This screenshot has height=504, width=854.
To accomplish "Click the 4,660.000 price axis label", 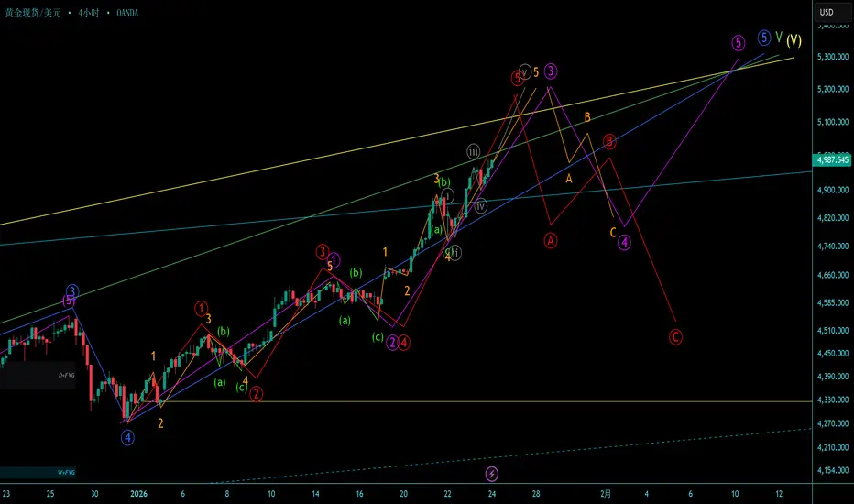I will tap(833, 275).
